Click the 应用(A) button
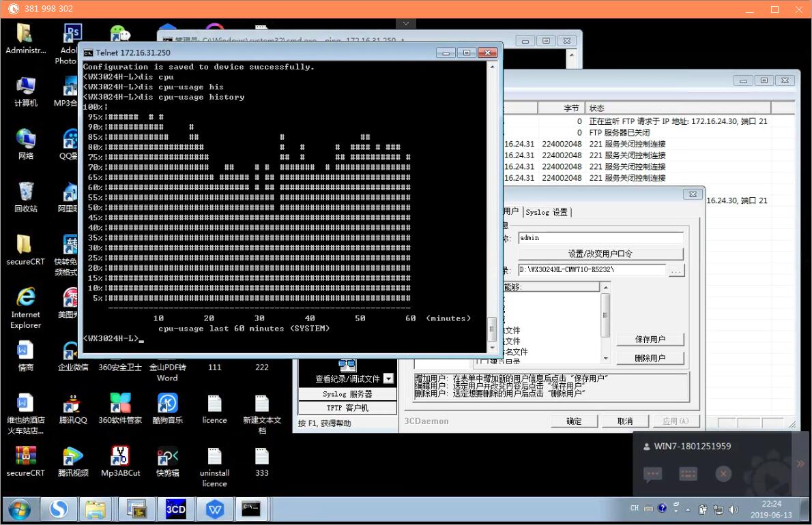Image resolution: width=812 pixels, height=525 pixels. coord(676,421)
